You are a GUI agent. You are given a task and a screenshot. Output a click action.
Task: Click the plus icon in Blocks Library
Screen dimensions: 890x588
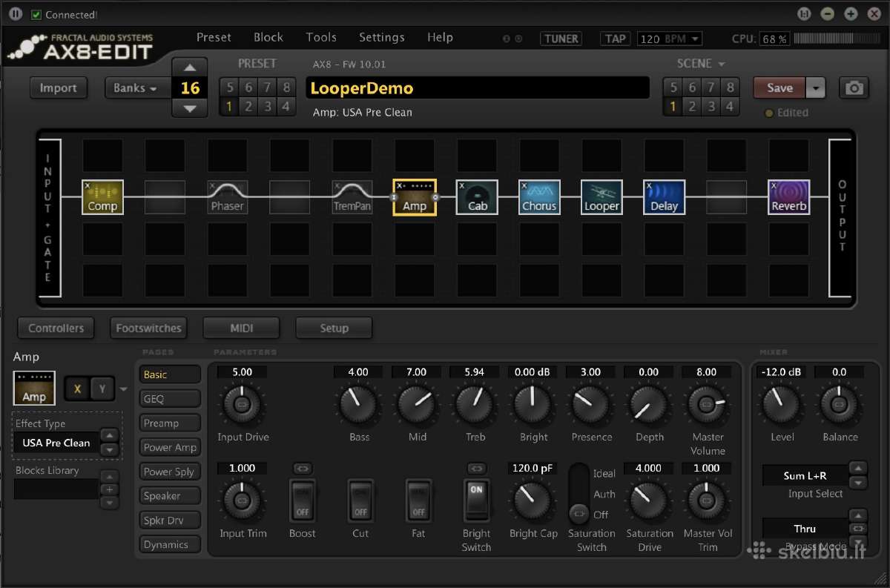[109, 489]
